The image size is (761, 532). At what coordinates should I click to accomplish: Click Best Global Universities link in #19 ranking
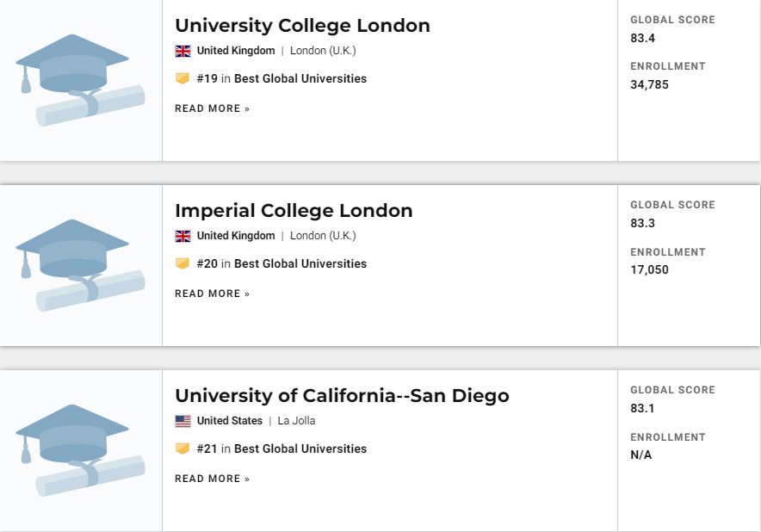[300, 78]
